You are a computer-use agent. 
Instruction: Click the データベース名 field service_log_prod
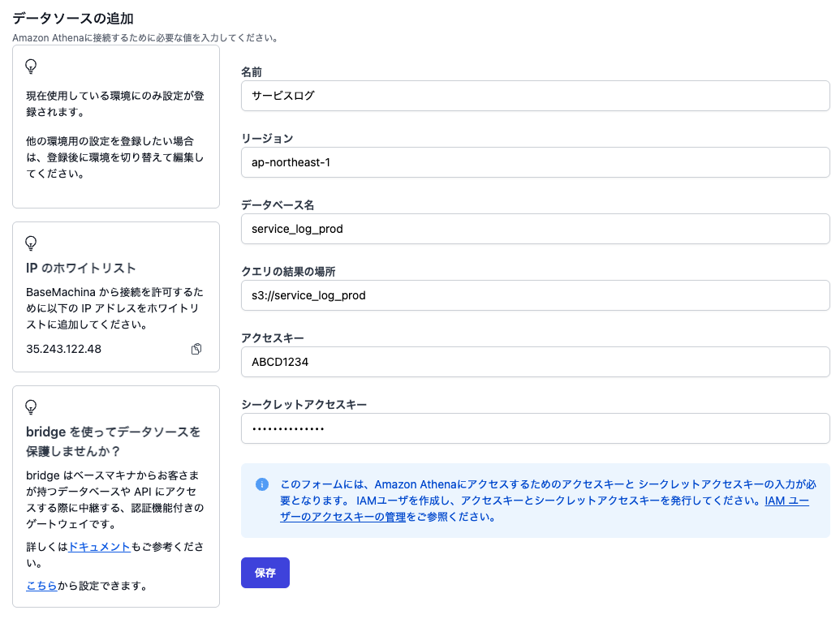pos(535,229)
